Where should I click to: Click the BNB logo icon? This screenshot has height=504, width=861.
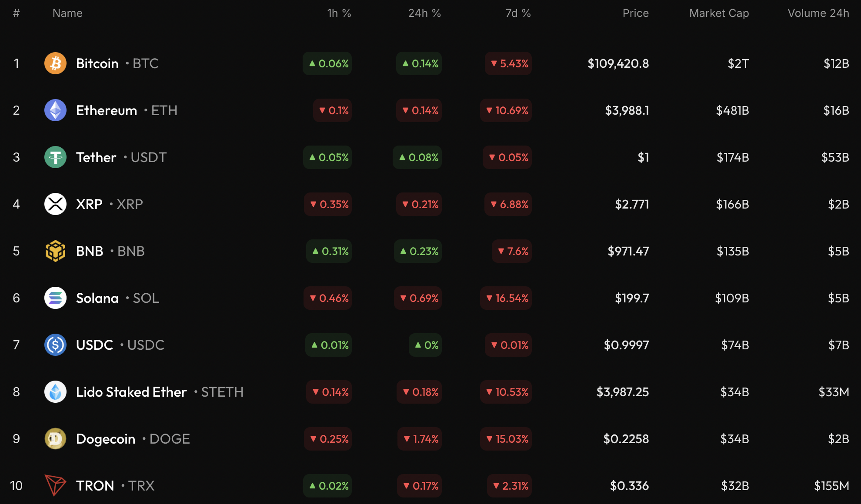(x=55, y=251)
